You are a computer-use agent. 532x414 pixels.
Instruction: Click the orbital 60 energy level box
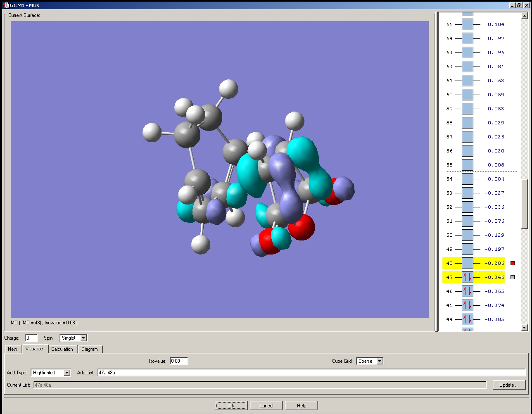pos(467,95)
